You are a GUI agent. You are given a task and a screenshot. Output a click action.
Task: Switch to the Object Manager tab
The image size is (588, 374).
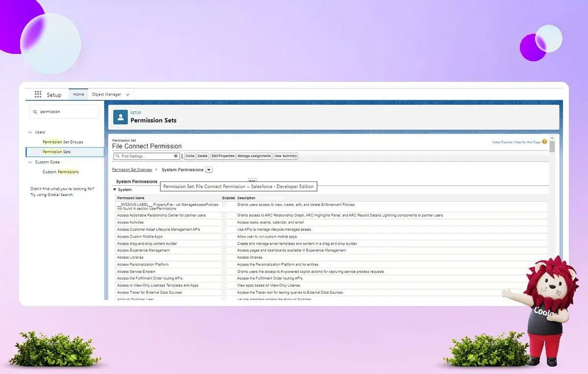coord(107,94)
